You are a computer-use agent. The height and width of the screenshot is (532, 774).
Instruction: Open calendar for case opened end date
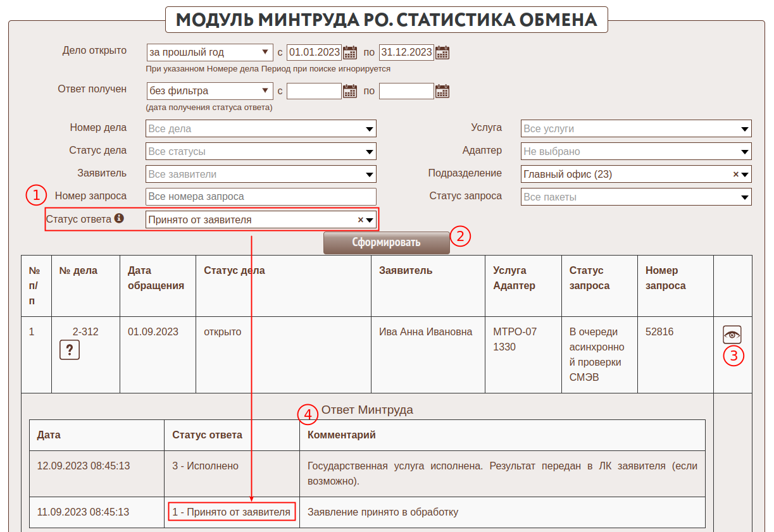tap(442, 53)
